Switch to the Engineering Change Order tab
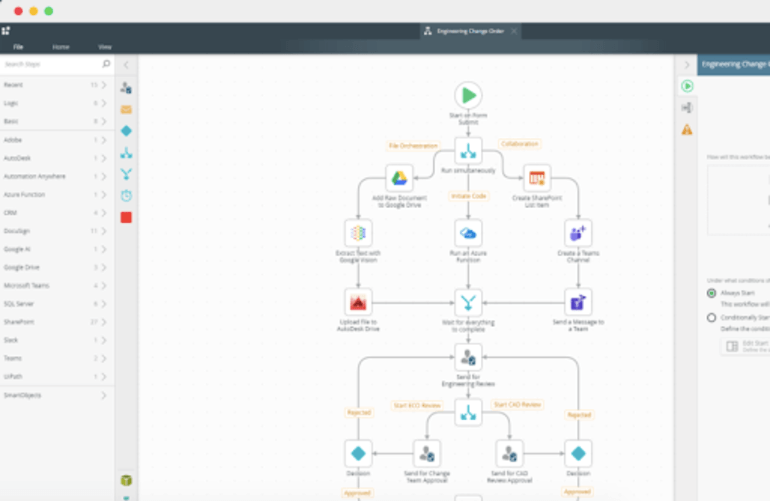The image size is (770, 501). pos(470,31)
